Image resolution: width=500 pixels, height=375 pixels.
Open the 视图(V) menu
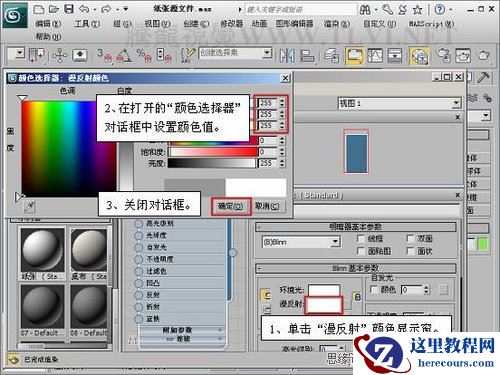tap(157, 24)
